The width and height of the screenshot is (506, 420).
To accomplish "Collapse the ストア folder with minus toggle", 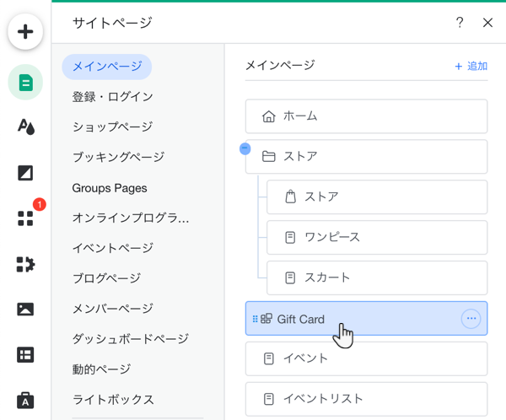I will click(x=245, y=148).
